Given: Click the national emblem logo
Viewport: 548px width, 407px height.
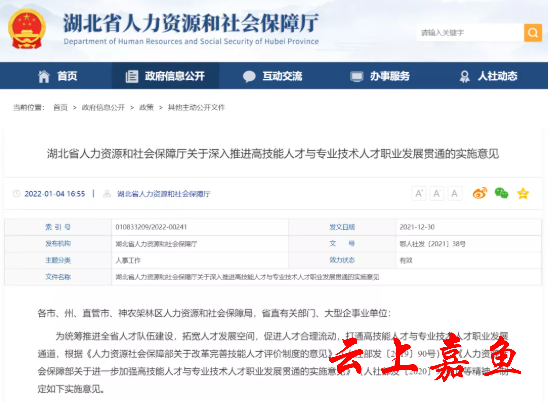Looking at the screenshot, I should pos(27,29).
